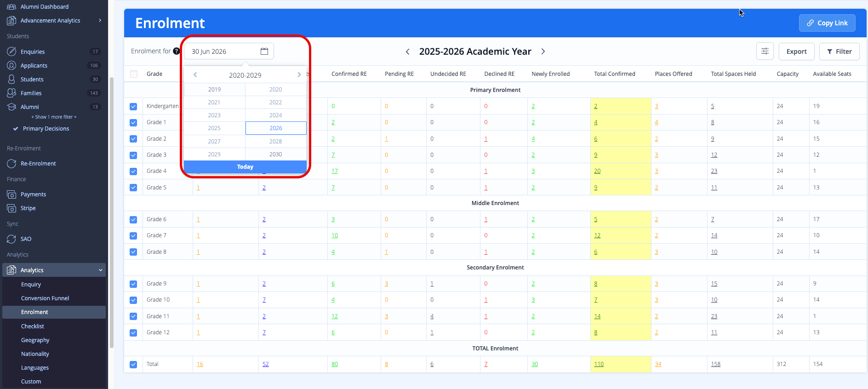Click the help question mark icon
868x389 pixels.
pos(176,51)
